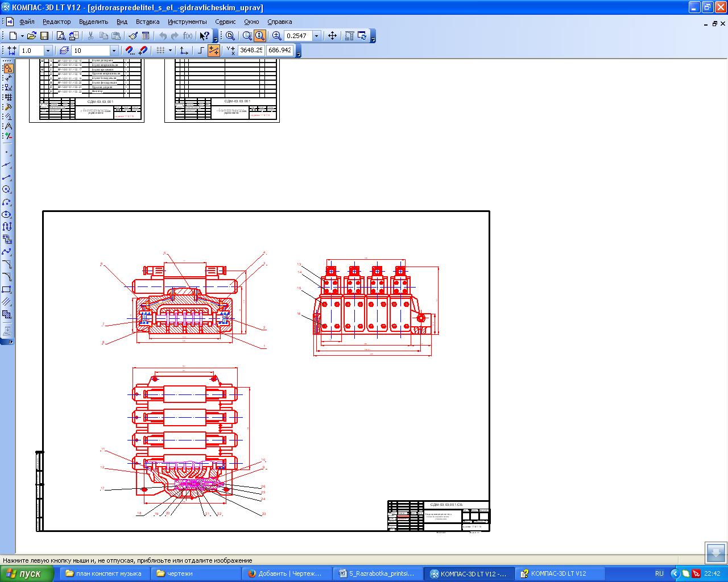Click the Cut scissors icon
Viewport: 728px width, 582px height.
pyautogui.click(x=90, y=36)
